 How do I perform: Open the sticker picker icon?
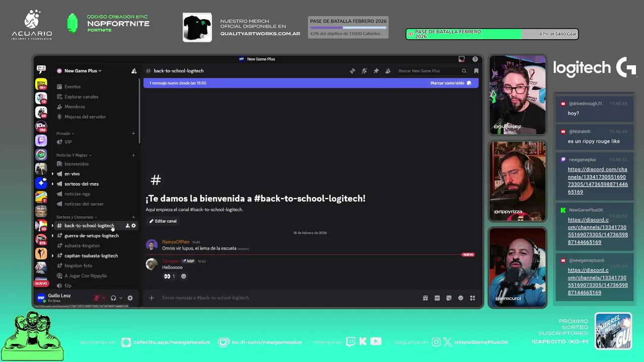pos(449,298)
